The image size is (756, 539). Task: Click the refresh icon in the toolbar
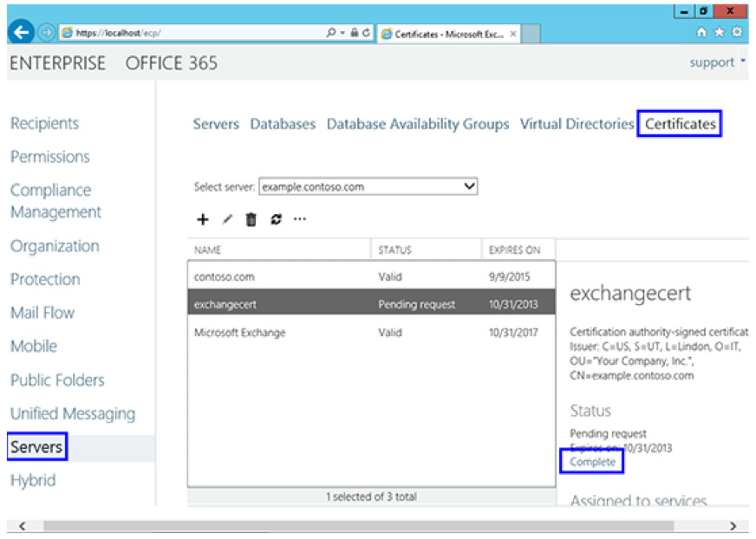(x=276, y=220)
